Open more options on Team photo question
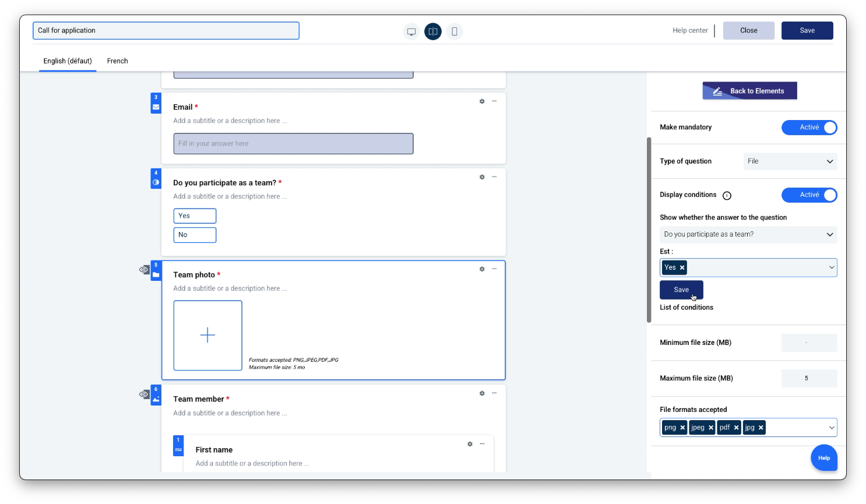Screen dimensions: 866x504 [494, 269]
